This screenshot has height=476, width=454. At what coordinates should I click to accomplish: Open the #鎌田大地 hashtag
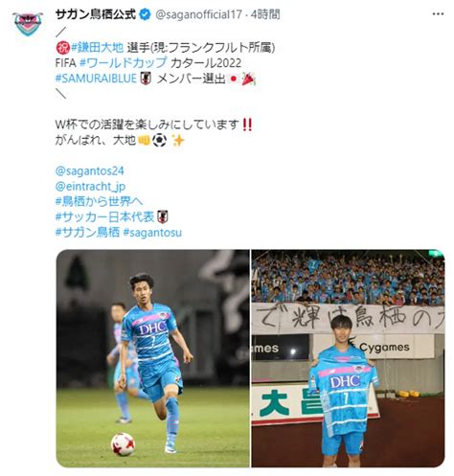coord(97,48)
